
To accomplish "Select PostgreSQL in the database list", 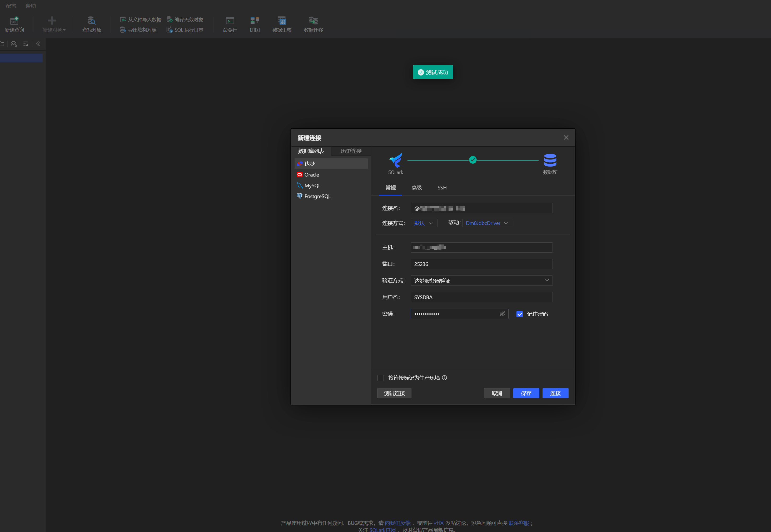I will 317,196.
